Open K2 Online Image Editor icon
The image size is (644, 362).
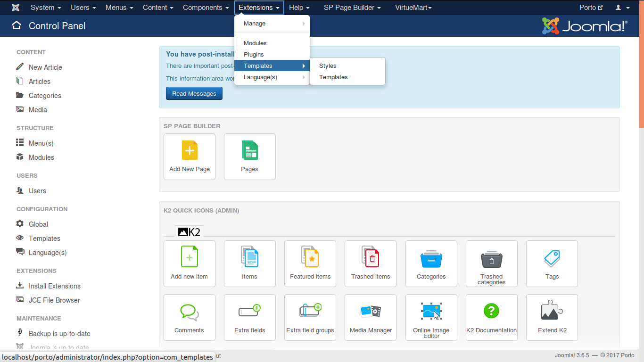(x=431, y=317)
